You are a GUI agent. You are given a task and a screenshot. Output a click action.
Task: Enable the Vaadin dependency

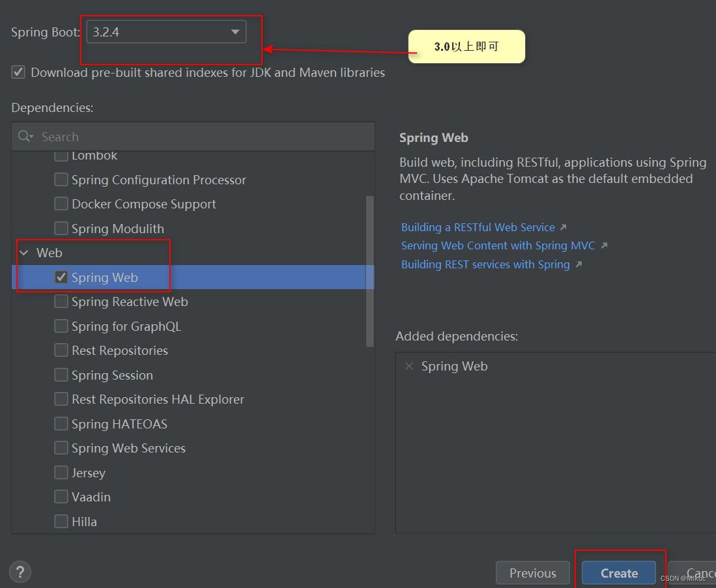pos(61,496)
